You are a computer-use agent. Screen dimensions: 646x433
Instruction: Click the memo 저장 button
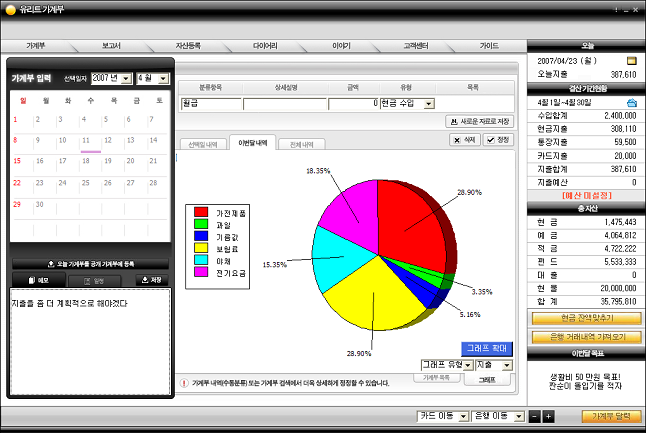[x=152, y=280]
